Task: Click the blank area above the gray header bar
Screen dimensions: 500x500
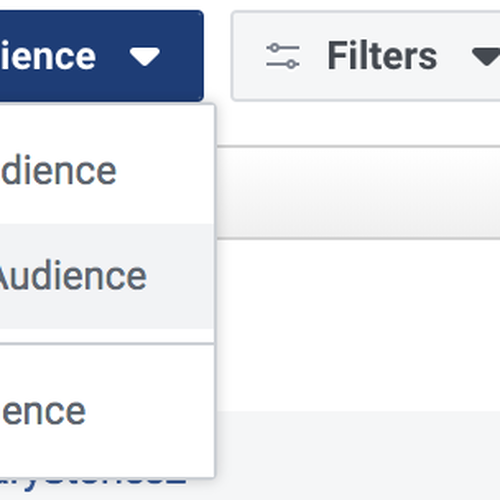Action: 358,124
